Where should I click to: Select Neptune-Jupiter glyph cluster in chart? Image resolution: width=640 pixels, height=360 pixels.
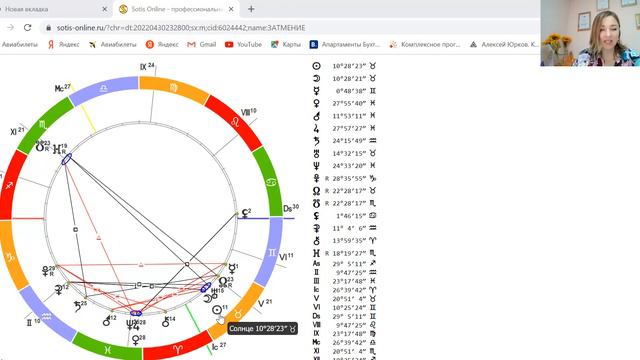pyautogui.click(x=133, y=325)
